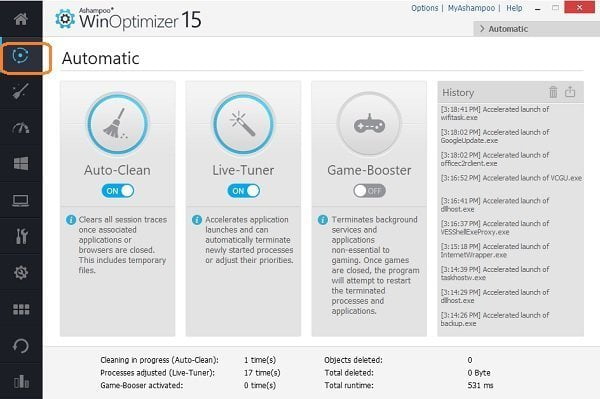Close the WinOptimizer window
The image size is (600, 399).
[x=579, y=8]
